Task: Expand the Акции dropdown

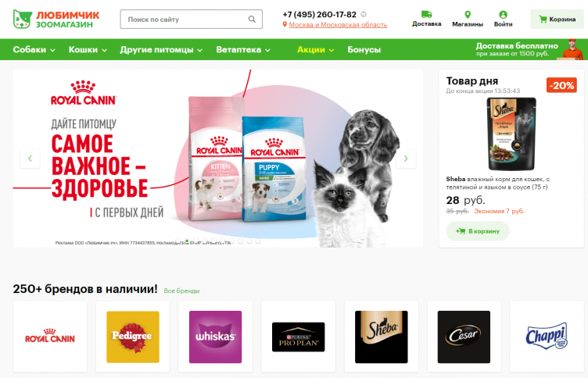Action: (x=315, y=49)
